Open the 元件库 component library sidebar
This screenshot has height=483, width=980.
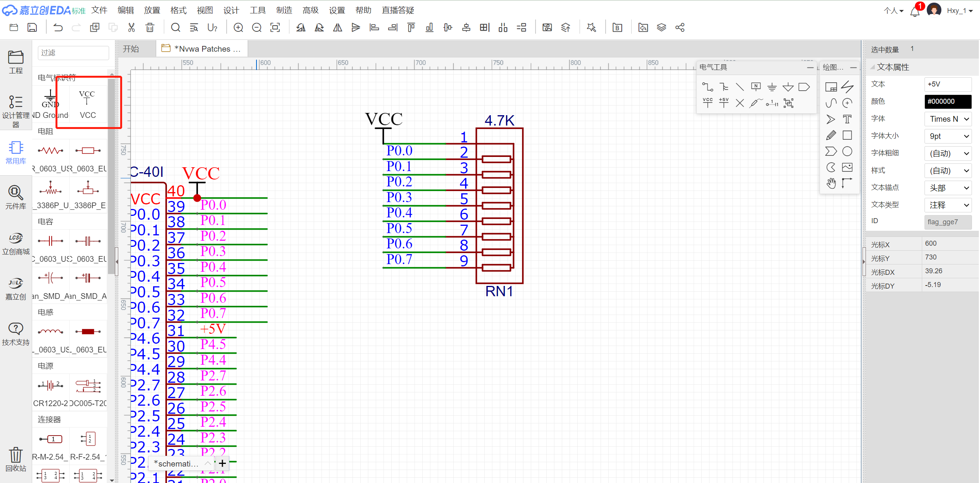coord(16,197)
